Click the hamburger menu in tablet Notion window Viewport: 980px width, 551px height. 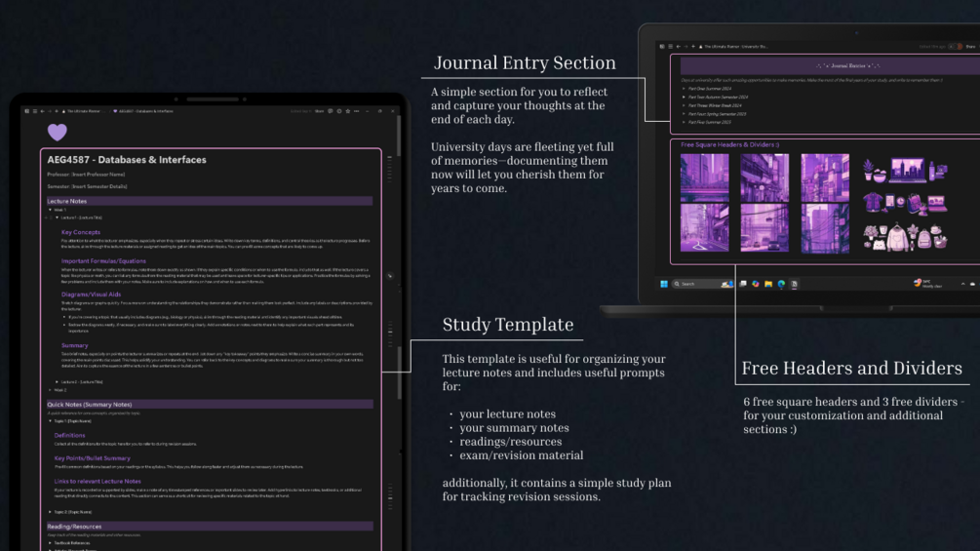point(35,111)
